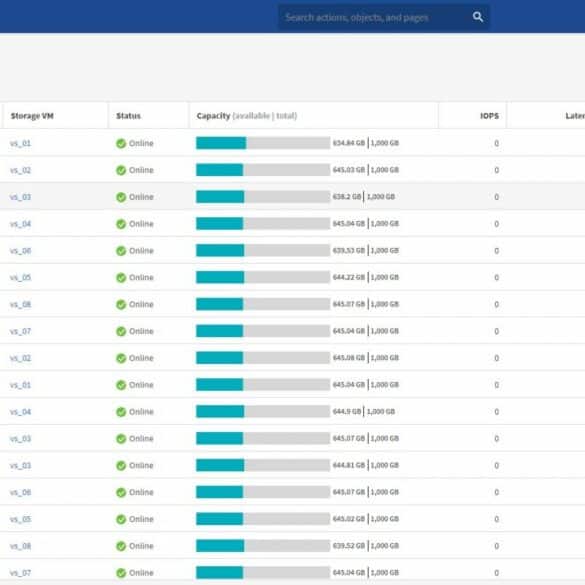Click green check icon in 634.84 GB row

click(121, 143)
